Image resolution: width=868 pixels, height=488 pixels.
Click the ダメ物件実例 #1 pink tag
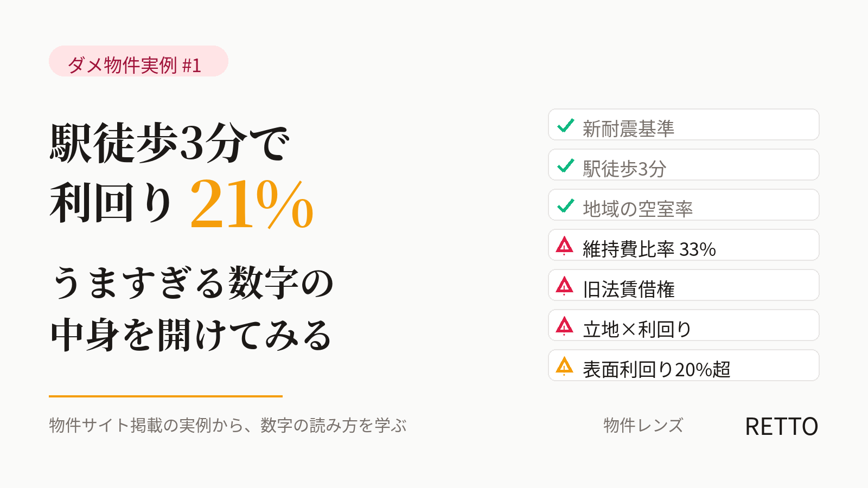[138, 61]
